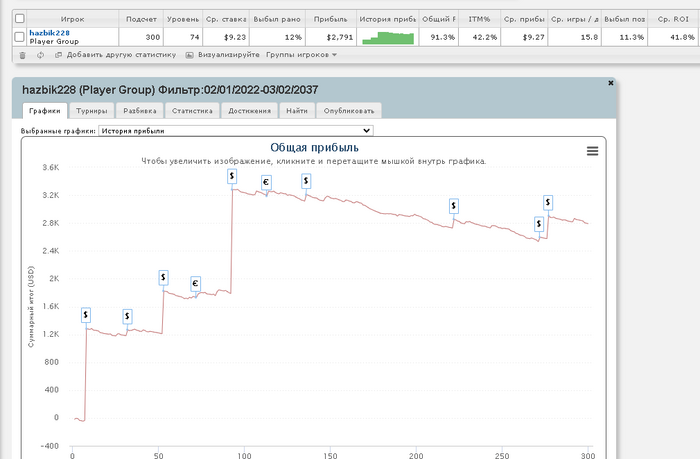Sort by the ITM% column header
Viewport: 700px width, 459px height.
pos(479,19)
